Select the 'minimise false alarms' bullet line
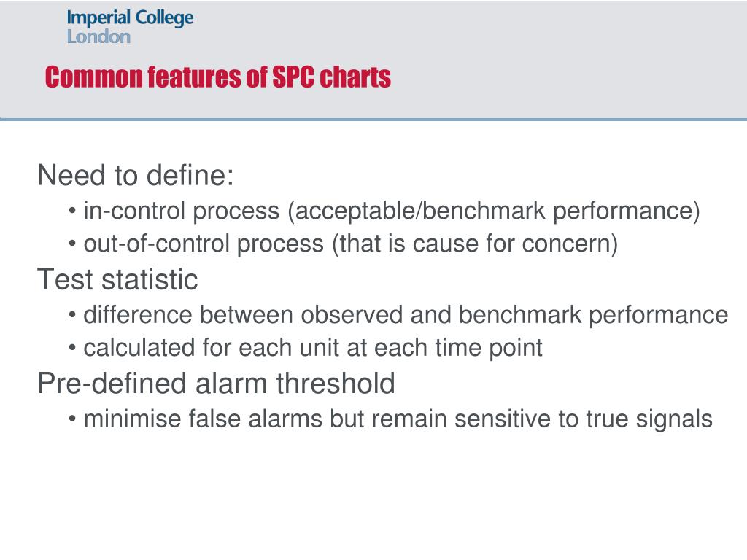This screenshot has height=560, width=747. click(x=391, y=419)
